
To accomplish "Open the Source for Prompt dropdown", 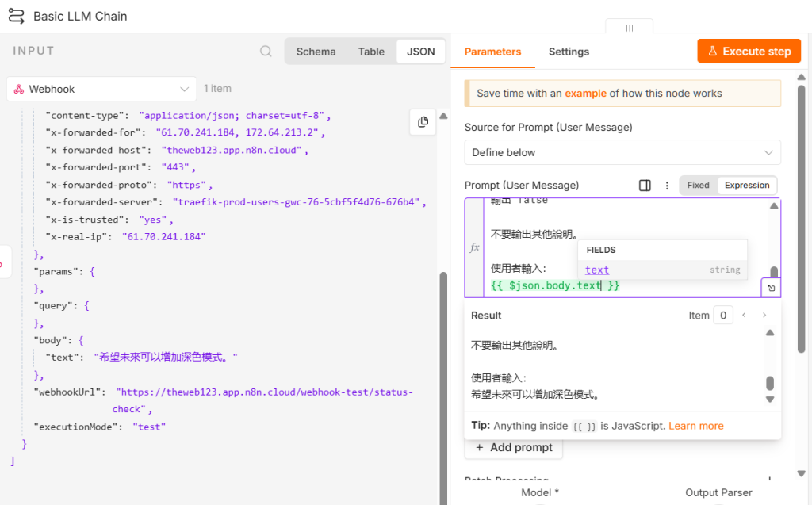I will [622, 153].
